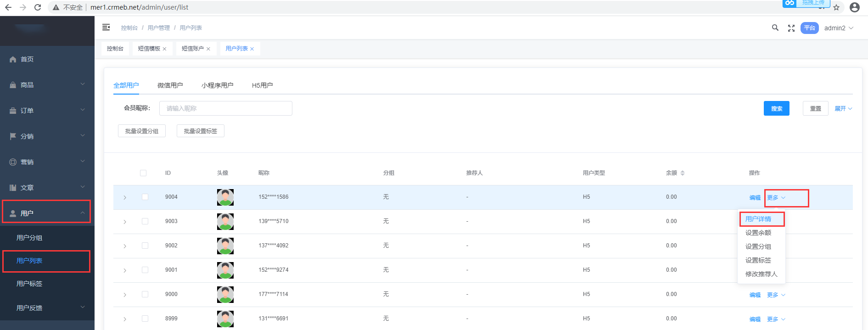Reload the page with browser refresh icon

click(x=38, y=7)
